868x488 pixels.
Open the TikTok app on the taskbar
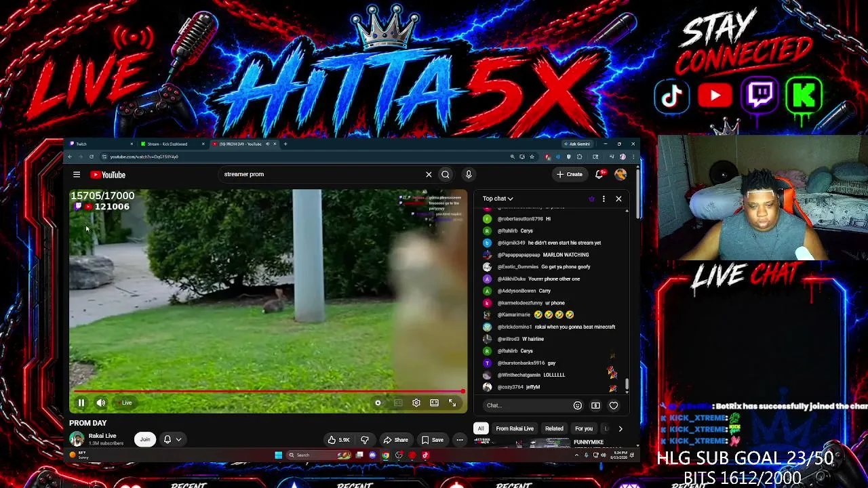[x=425, y=455]
